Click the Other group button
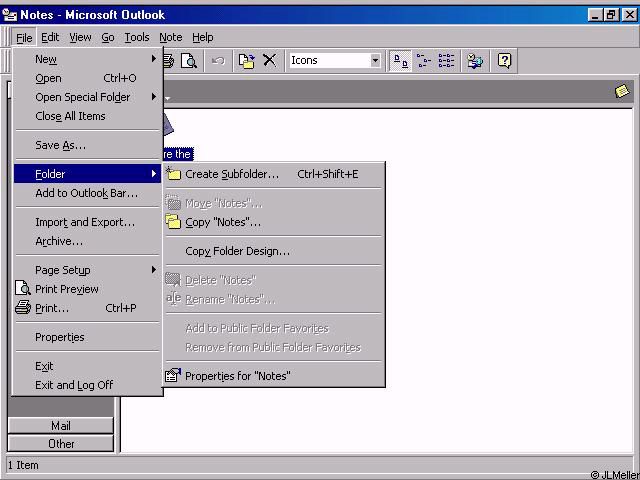The height and width of the screenshot is (480, 640). [x=60, y=444]
